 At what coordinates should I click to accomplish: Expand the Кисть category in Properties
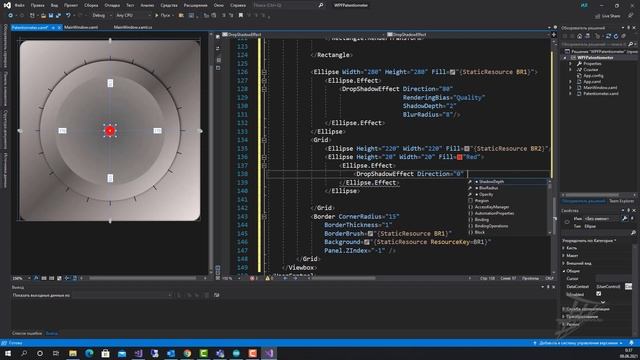tap(564, 248)
